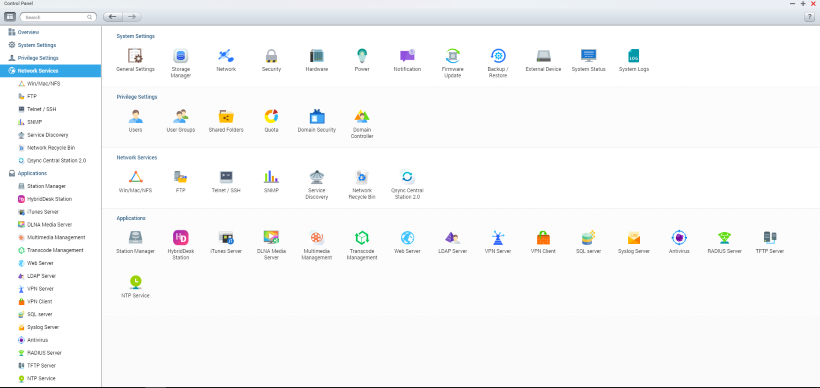Click the Search input field
This screenshot has width=820, height=388.
coord(58,17)
